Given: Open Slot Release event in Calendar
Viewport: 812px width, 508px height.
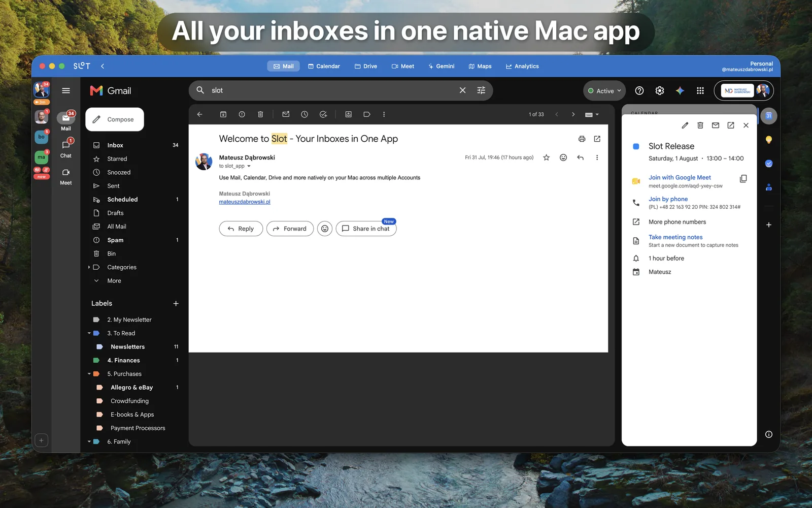Looking at the screenshot, I should [731, 125].
